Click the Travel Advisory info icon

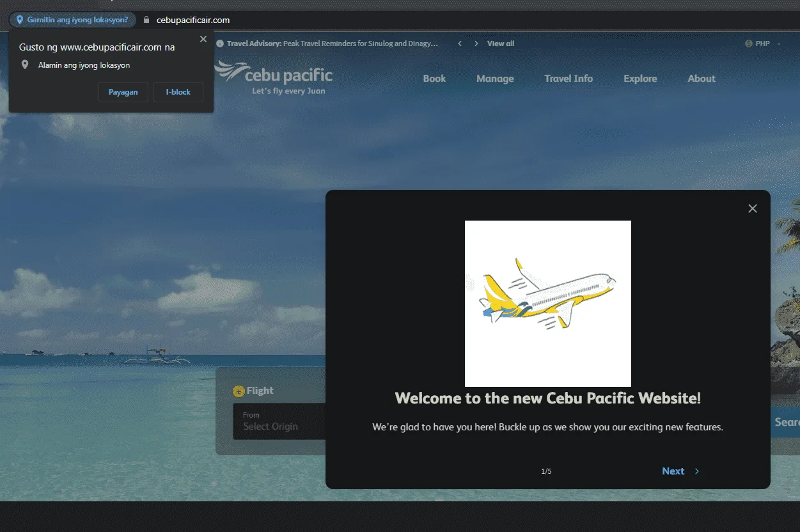point(220,43)
